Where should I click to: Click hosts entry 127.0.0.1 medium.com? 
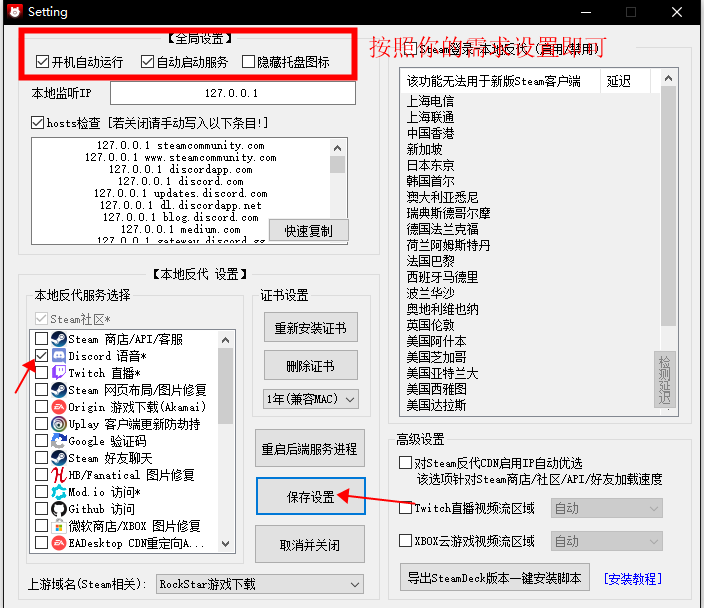click(x=180, y=229)
